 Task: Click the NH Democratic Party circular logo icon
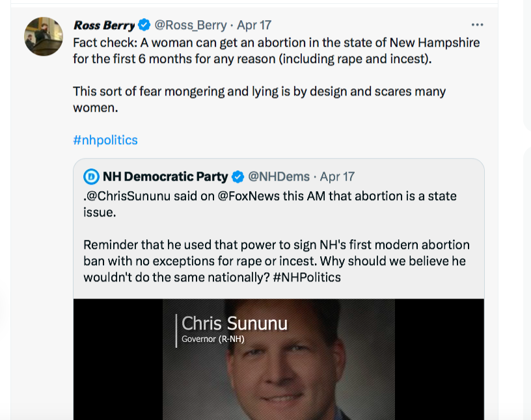pyautogui.click(x=92, y=176)
